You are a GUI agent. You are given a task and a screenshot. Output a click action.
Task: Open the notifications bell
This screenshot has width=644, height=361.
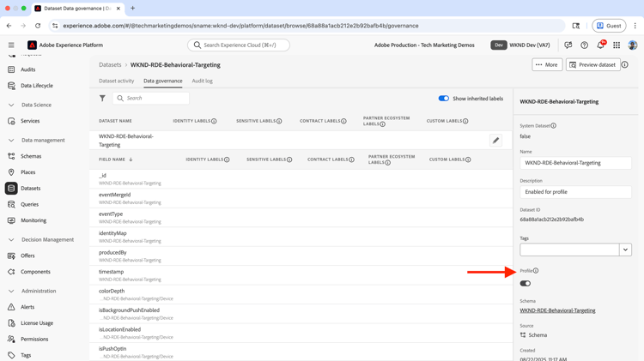pos(600,45)
